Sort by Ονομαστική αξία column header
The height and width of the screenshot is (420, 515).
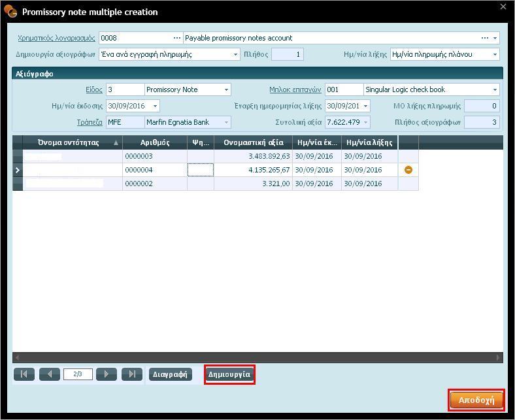253,142
